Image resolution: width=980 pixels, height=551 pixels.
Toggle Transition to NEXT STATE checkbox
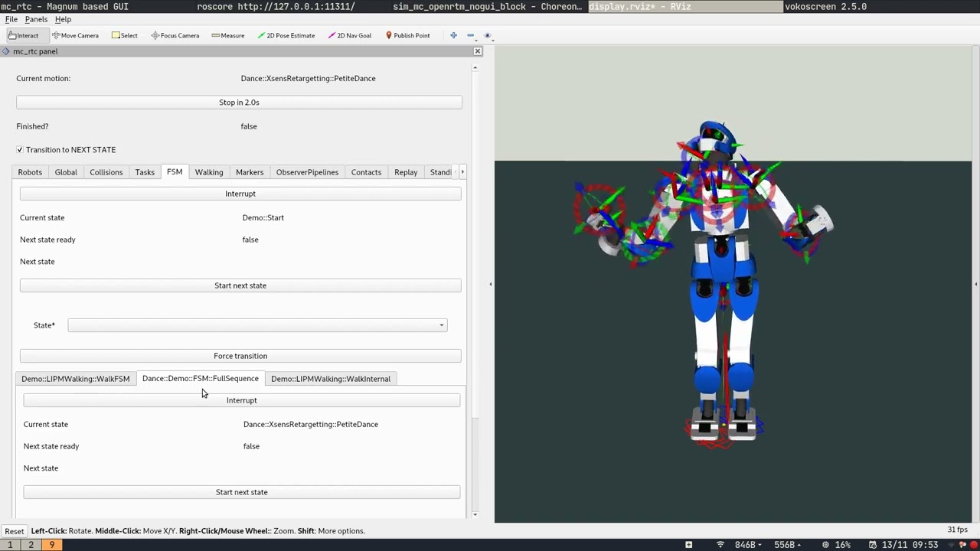pyautogui.click(x=20, y=149)
